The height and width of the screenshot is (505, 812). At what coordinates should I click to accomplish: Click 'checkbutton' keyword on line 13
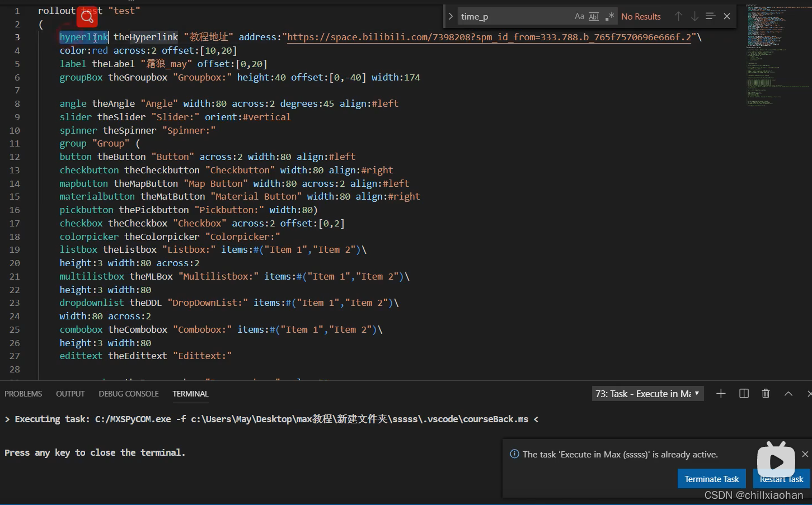89,170
